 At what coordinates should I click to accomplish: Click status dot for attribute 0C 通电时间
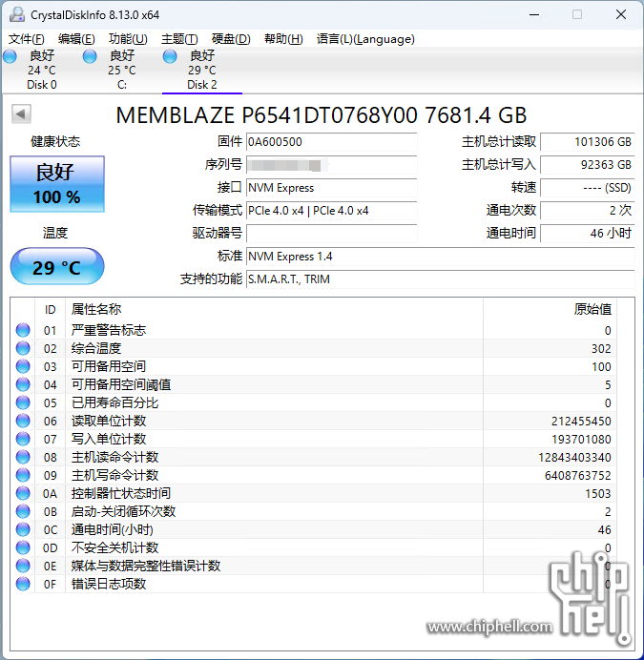tap(23, 529)
